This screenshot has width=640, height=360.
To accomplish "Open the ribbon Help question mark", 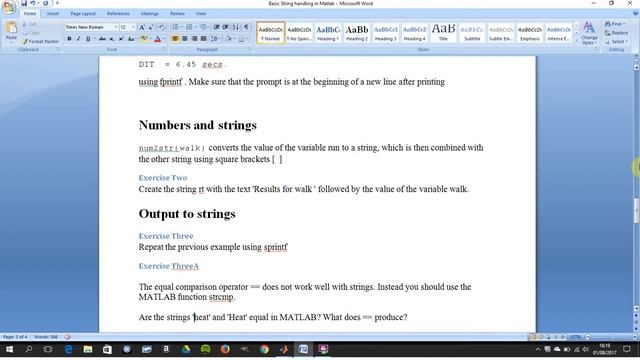I will click(636, 13).
